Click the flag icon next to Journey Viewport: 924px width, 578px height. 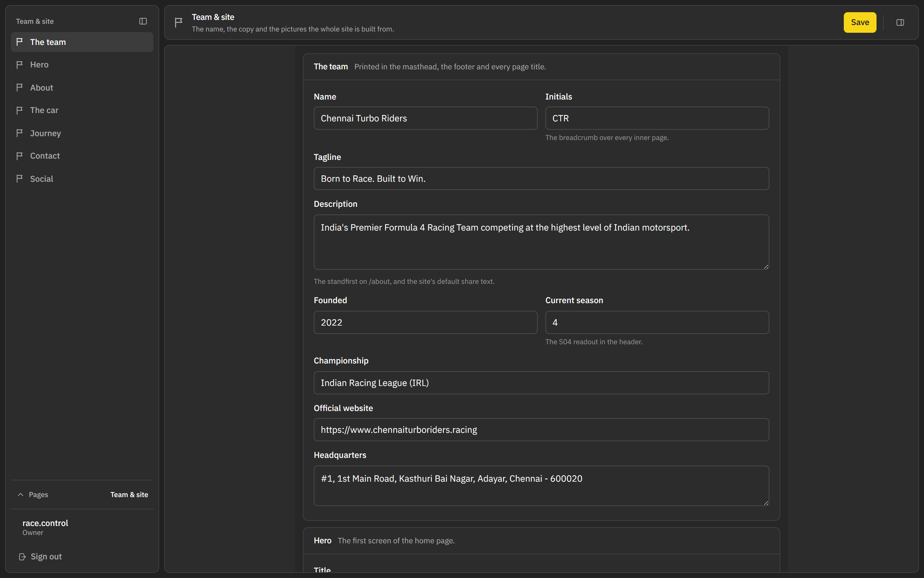(20, 133)
